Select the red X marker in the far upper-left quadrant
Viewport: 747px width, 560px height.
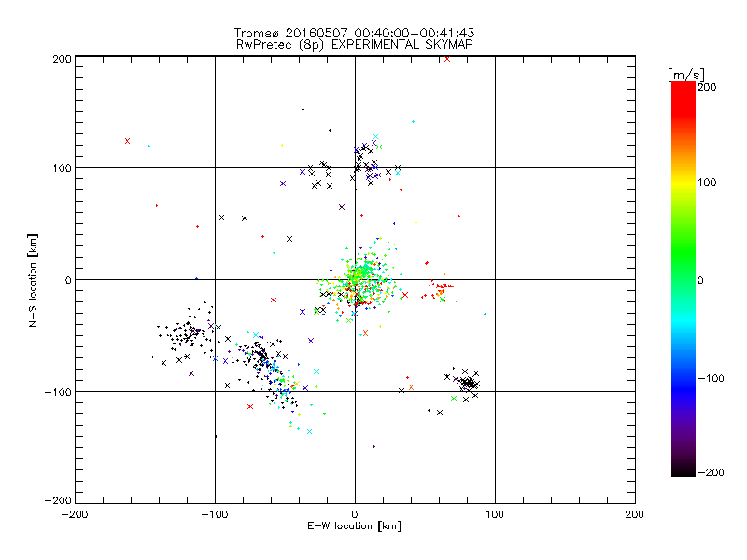[x=127, y=141]
